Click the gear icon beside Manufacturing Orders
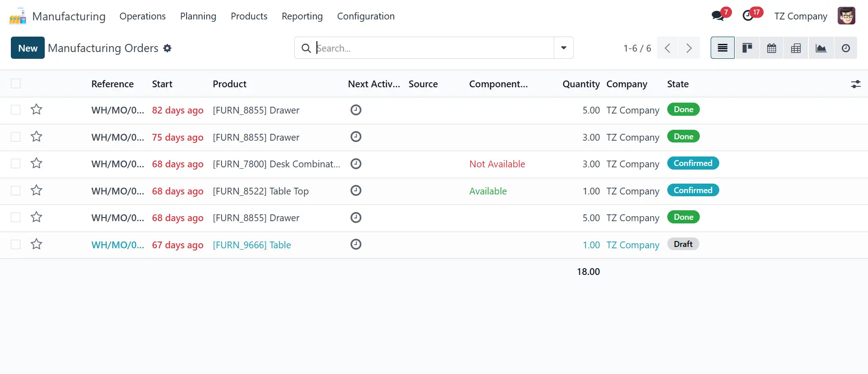 tap(167, 48)
